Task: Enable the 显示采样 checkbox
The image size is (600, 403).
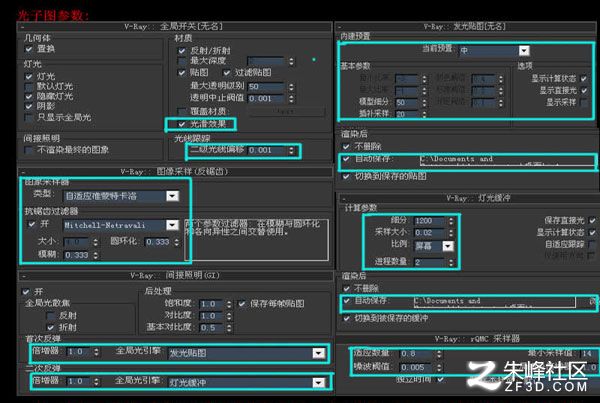Action: tap(584, 103)
